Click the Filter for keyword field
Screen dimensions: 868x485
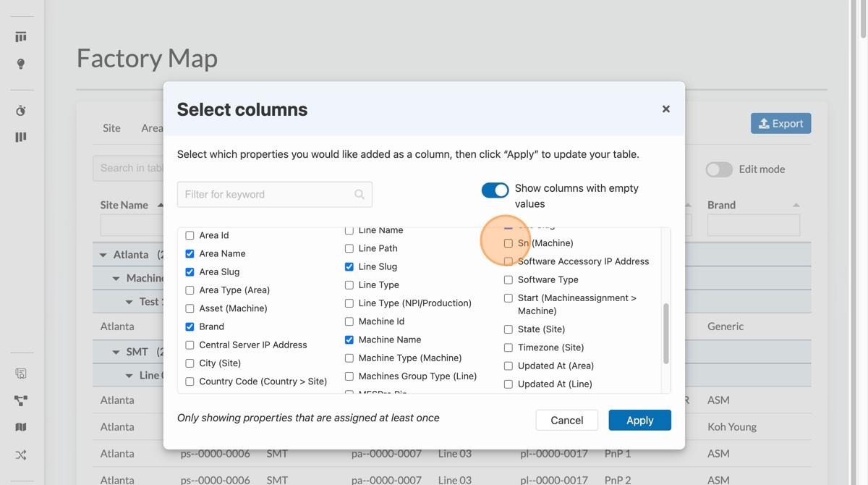275,193
